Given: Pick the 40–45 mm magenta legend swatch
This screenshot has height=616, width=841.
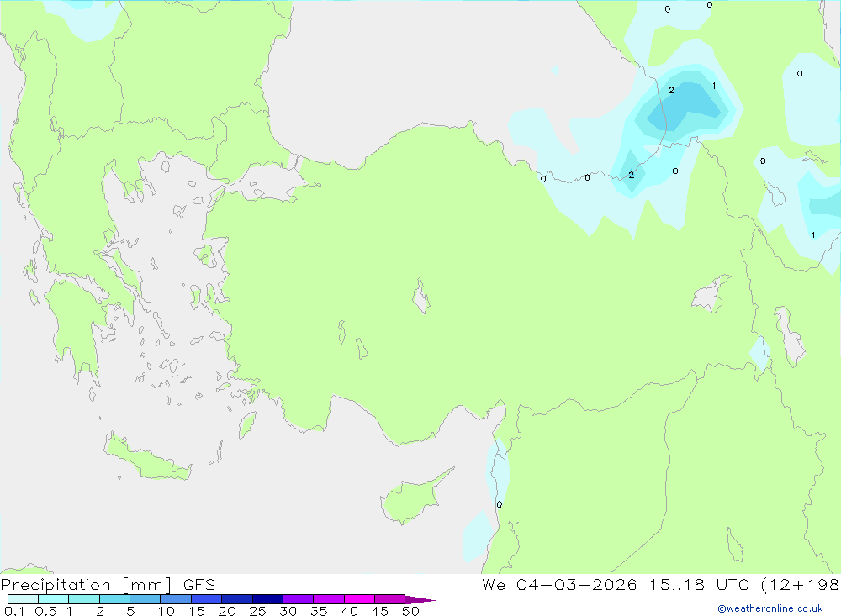Looking at the screenshot, I should 359,599.
